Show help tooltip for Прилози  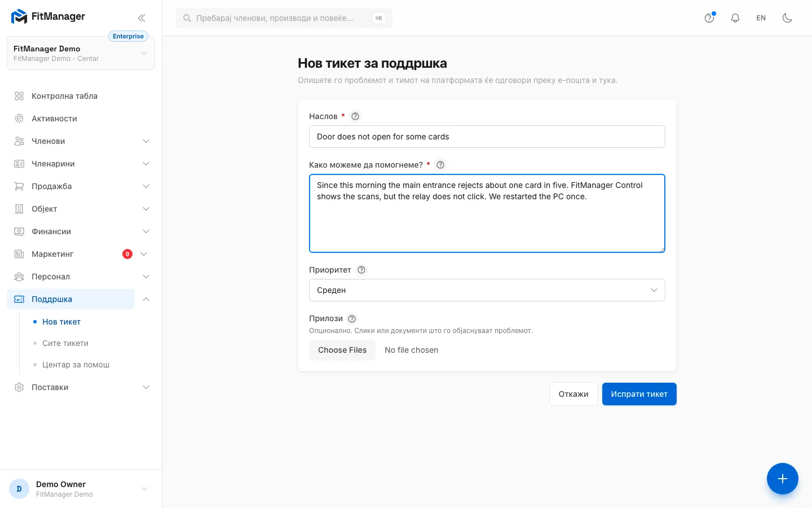pyautogui.click(x=352, y=318)
